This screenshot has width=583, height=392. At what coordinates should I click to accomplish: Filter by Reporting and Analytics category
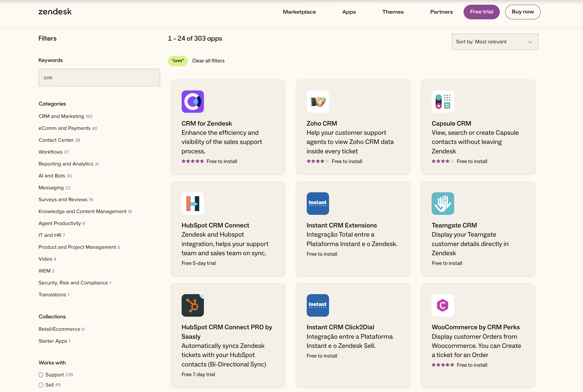[x=68, y=164]
